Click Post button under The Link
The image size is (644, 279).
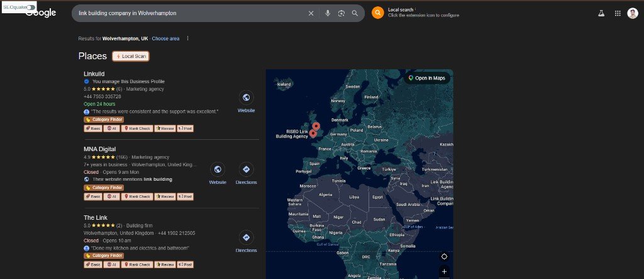(186, 265)
